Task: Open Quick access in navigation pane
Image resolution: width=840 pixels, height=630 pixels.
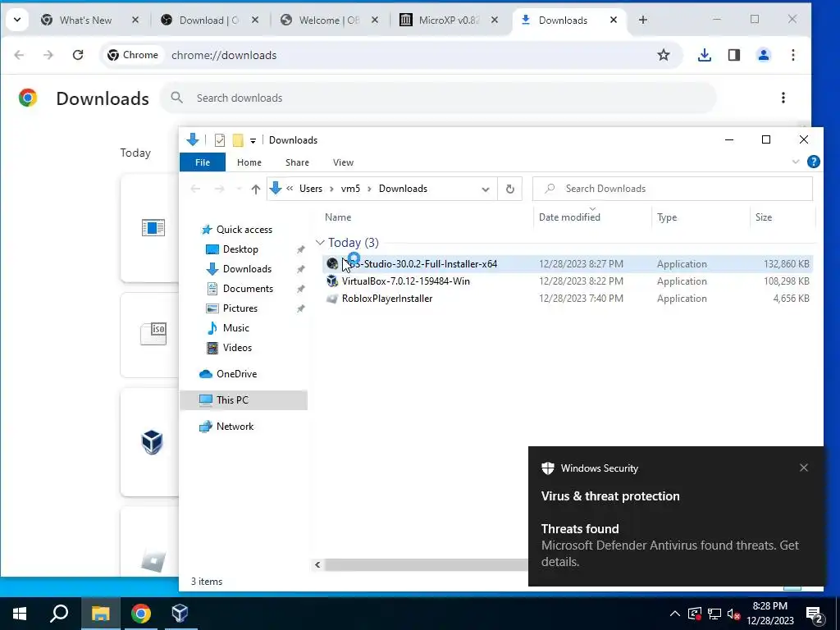Action: coord(244,230)
